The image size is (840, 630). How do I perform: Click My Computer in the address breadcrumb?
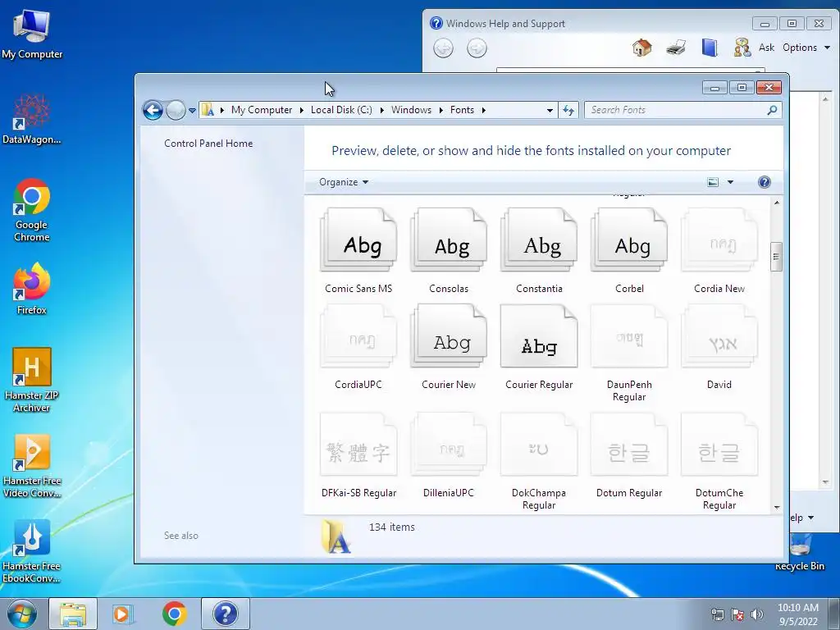[x=262, y=110]
